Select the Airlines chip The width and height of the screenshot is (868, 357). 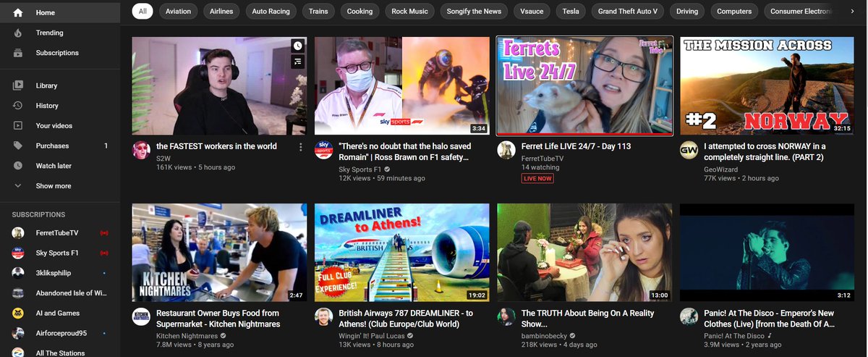click(x=221, y=12)
